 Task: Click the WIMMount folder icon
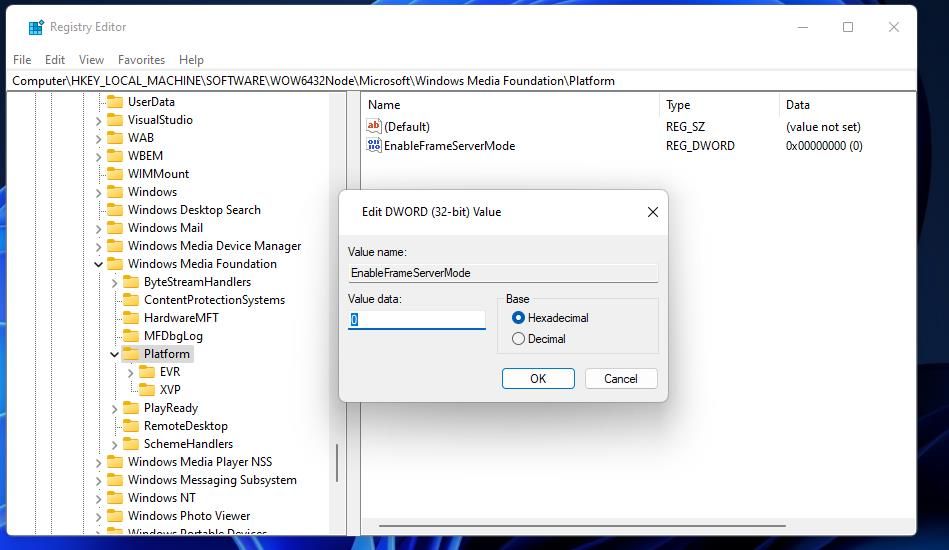[115, 174]
